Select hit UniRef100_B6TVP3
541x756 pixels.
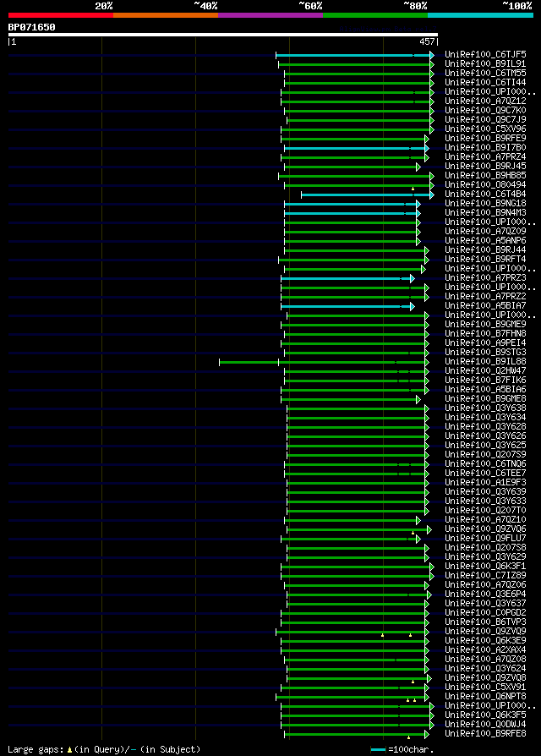(x=485, y=622)
